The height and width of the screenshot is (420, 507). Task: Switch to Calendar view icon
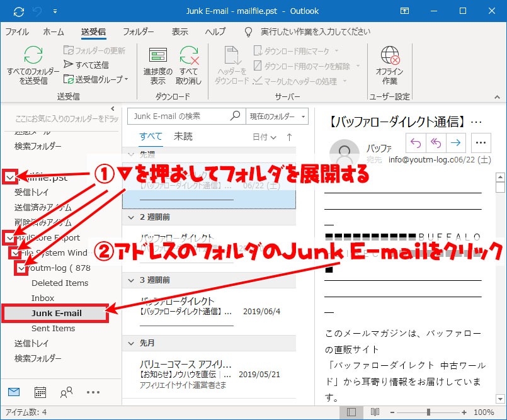[40, 392]
